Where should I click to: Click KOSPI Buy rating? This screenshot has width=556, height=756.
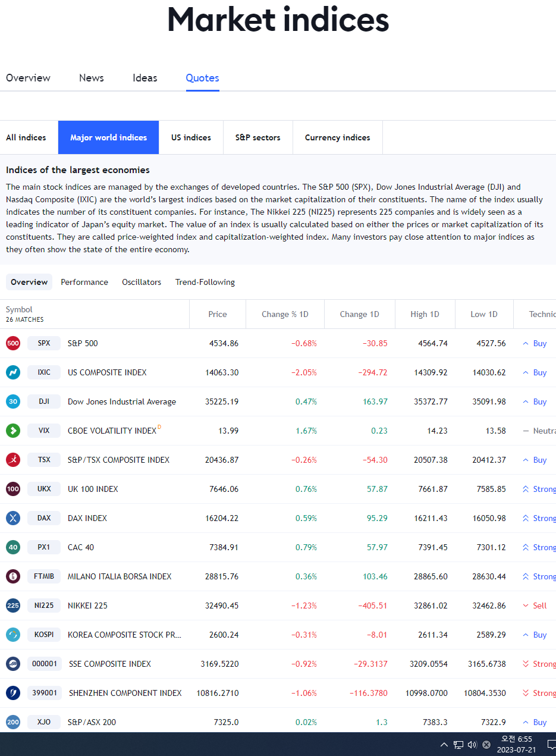click(535, 635)
